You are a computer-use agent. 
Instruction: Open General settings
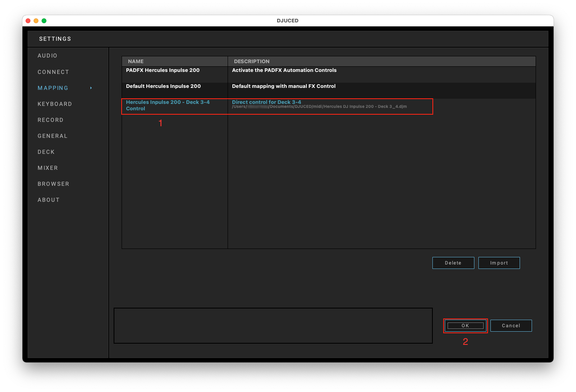(52, 136)
